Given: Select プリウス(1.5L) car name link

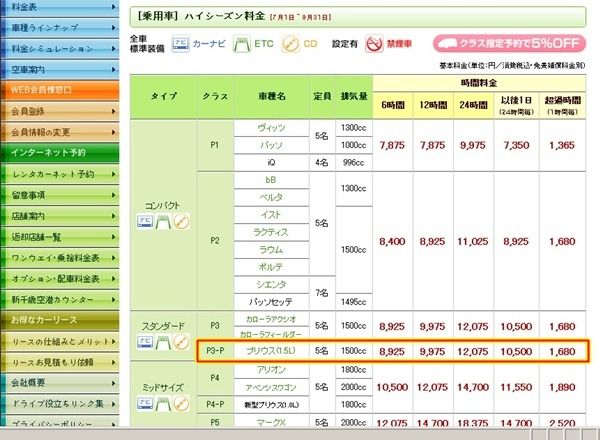Looking at the screenshot, I should [271, 351].
